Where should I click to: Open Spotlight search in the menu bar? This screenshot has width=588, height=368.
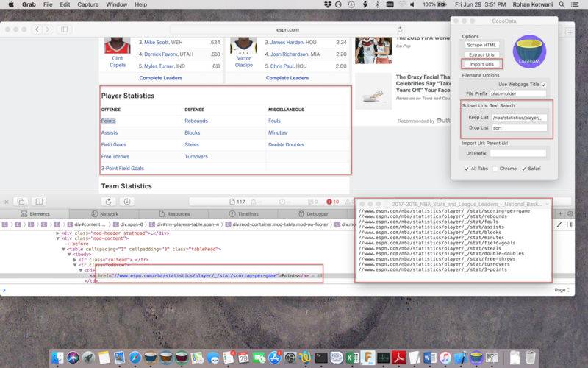coord(562,4)
